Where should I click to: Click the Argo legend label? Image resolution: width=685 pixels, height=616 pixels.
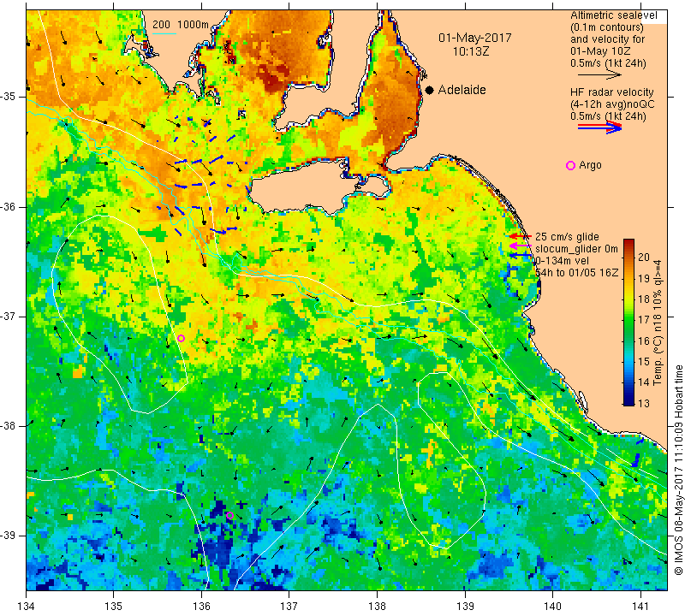(590, 165)
